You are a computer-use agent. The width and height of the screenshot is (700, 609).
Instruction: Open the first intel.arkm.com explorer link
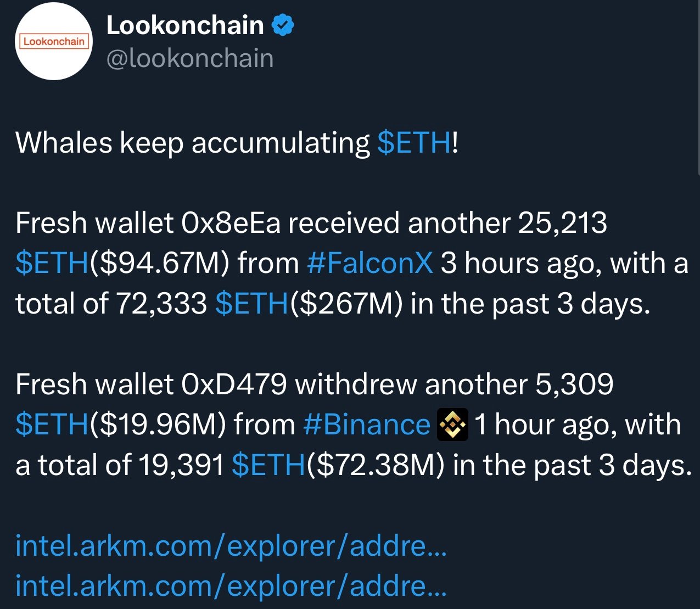[x=231, y=546]
